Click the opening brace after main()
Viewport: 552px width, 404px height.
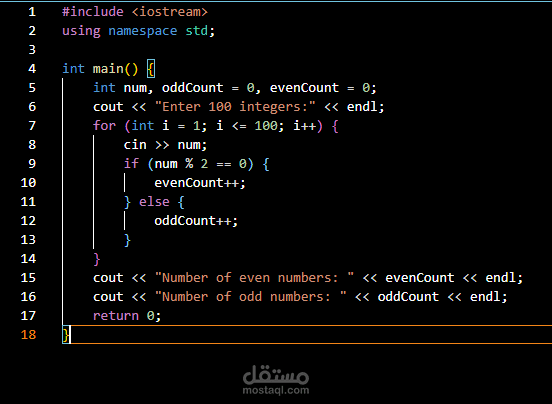click(x=151, y=69)
